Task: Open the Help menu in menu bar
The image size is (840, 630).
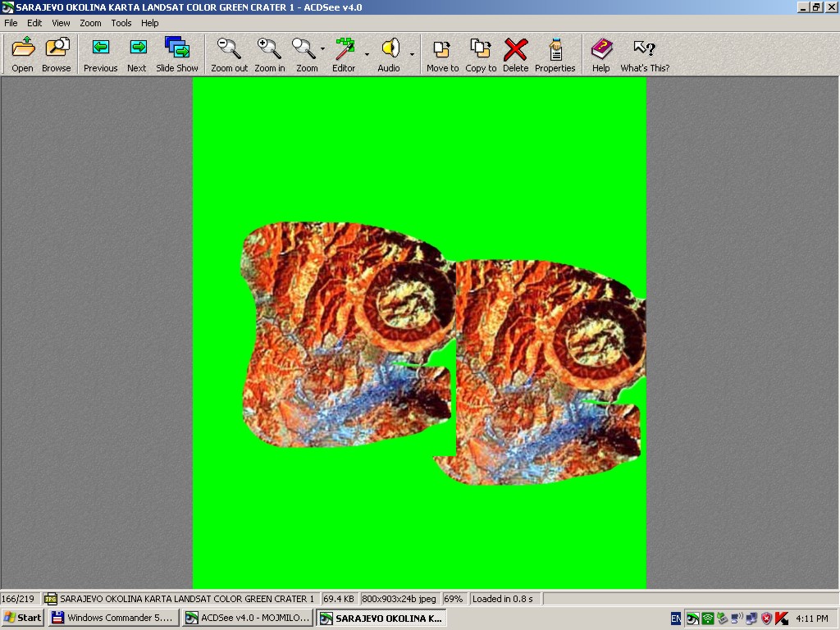Action: 150,23
